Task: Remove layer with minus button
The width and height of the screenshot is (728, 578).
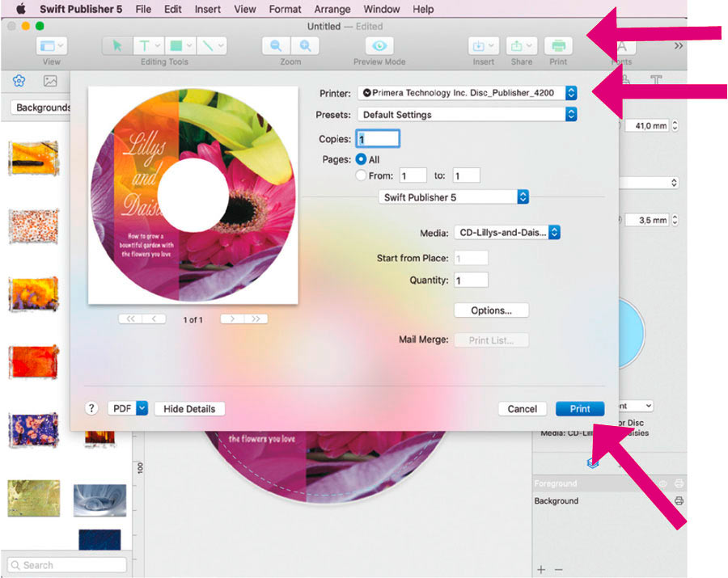Action: [558, 569]
